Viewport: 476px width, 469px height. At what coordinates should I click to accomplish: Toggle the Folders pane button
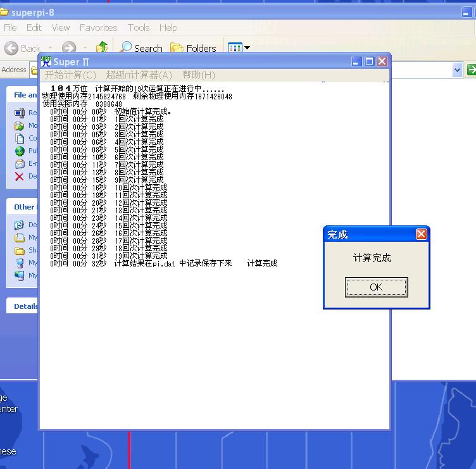[x=193, y=48]
